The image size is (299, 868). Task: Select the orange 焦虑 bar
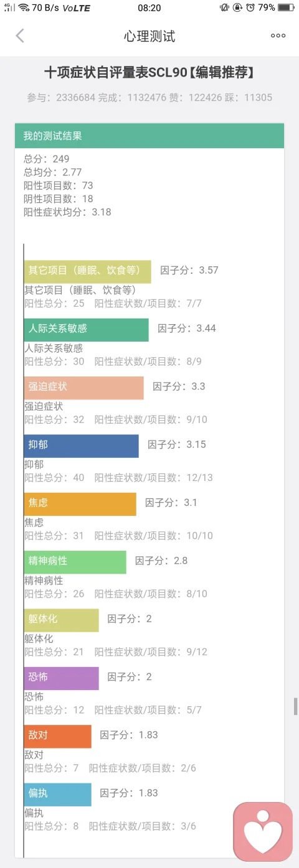[80, 504]
